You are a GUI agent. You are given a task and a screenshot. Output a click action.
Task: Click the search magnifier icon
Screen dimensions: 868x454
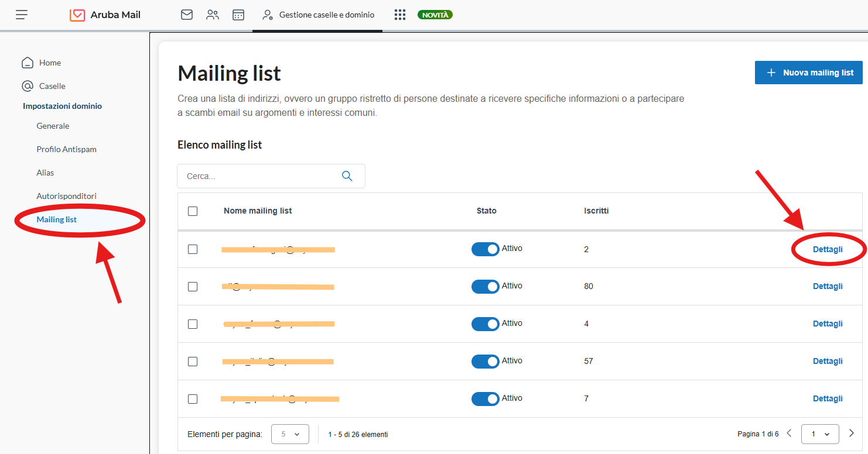347,176
